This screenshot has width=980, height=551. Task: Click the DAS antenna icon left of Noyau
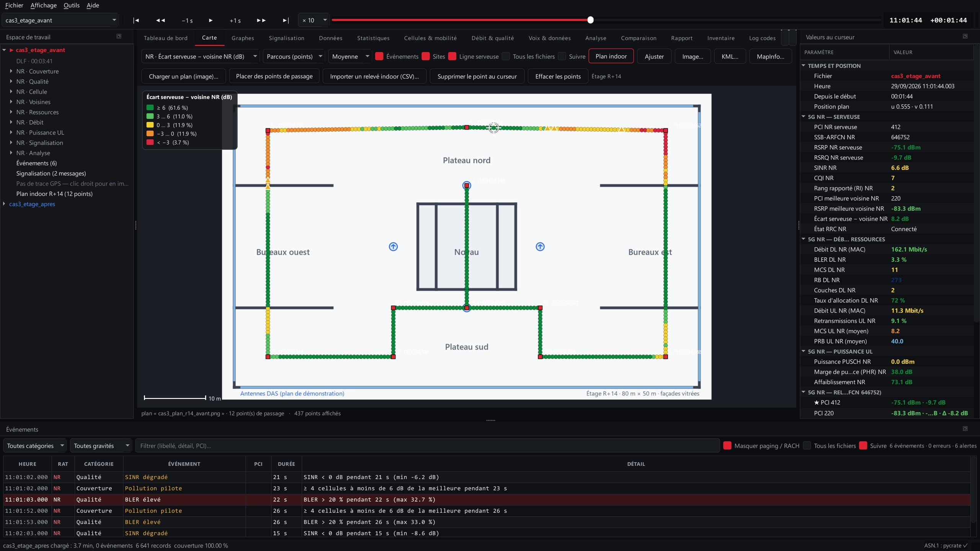click(x=393, y=247)
